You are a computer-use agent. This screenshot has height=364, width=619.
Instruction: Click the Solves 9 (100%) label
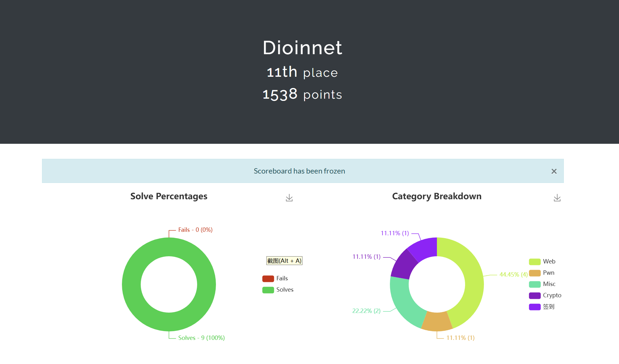tap(201, 338)
